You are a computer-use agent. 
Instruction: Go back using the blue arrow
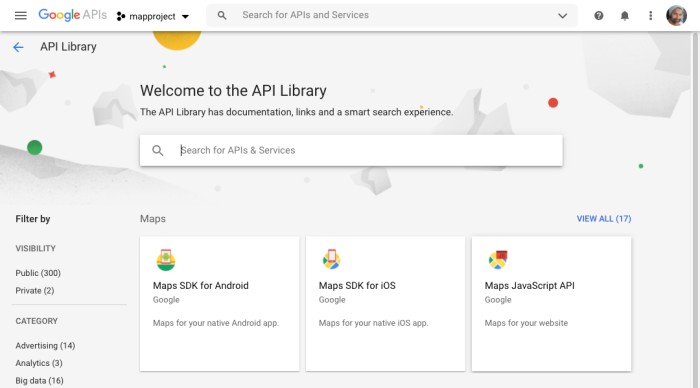click(x=18, y=47)
